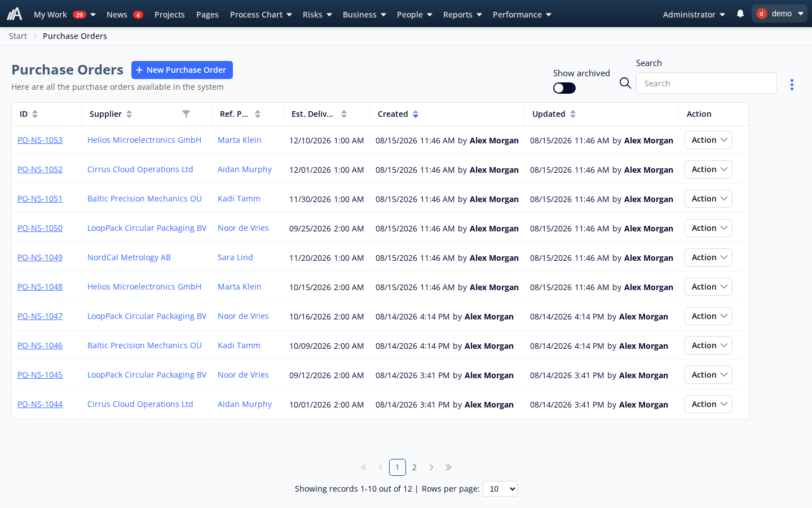Expand Action dropdown for PO-NS-1044
Image resolution: width=812 pixels, height=508 pixels.
point(708,404)
